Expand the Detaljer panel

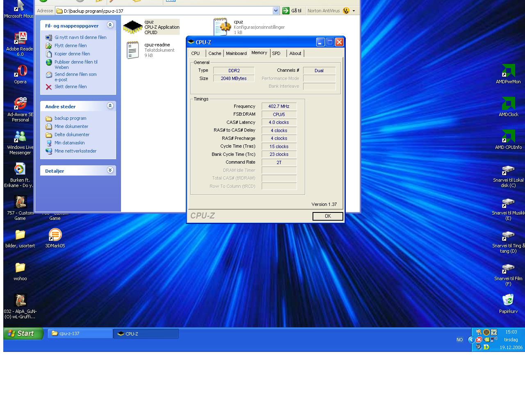pyautogui.click(x=110, y=170)
